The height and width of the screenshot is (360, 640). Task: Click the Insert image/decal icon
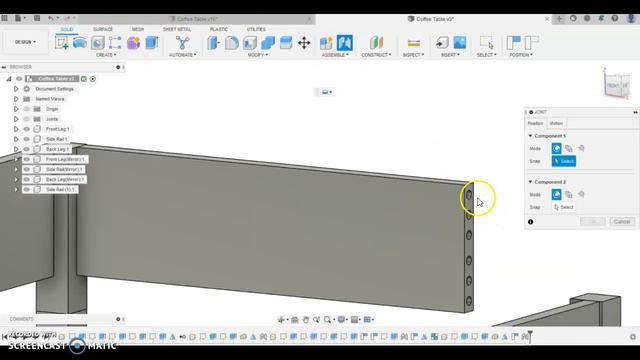pyautogui.click(x=460, y=42)
